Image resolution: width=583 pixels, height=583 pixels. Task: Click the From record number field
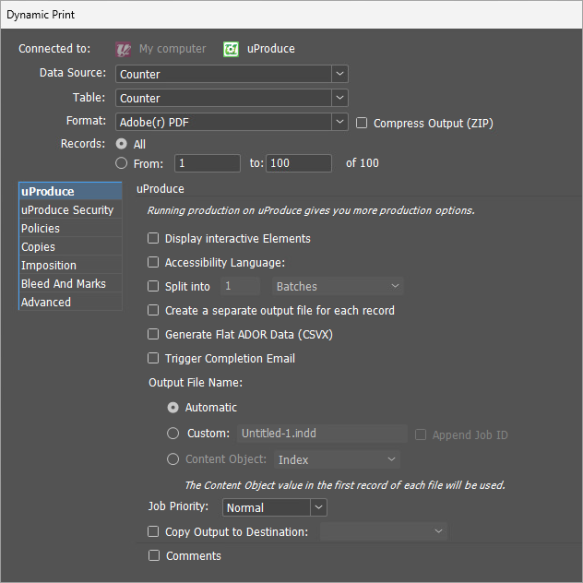[x=207, y=163]
